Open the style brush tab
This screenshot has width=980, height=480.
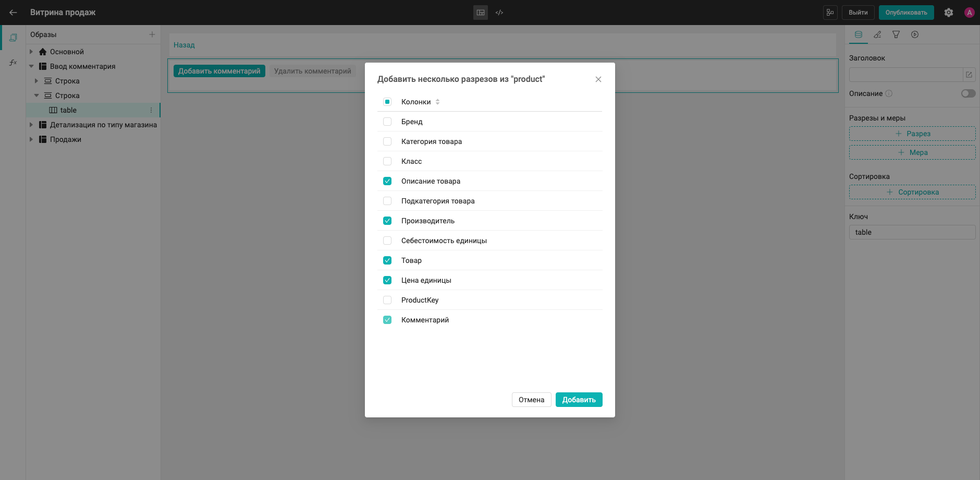[877, 34]
